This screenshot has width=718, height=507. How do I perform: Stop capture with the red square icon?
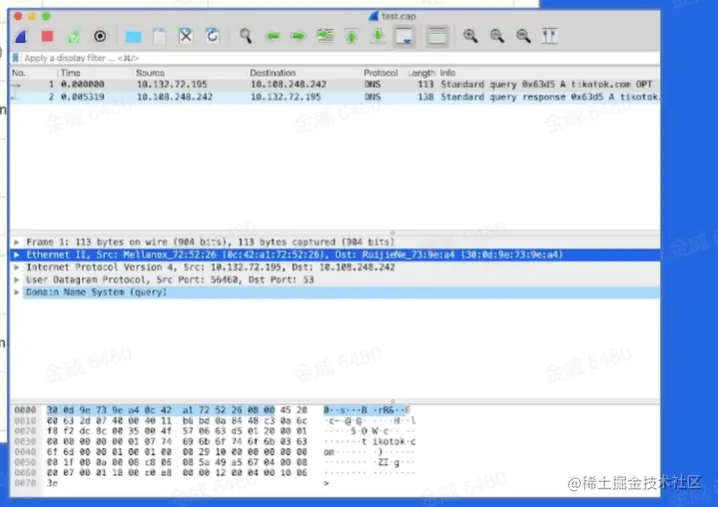(x=48, y=36)
